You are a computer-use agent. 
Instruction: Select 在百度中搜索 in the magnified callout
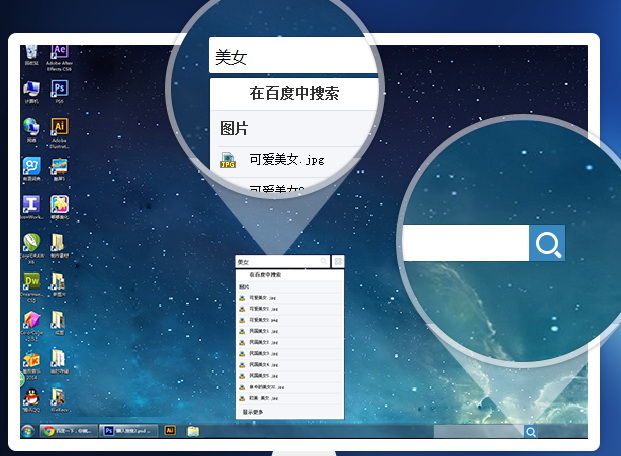pos(294,93)
